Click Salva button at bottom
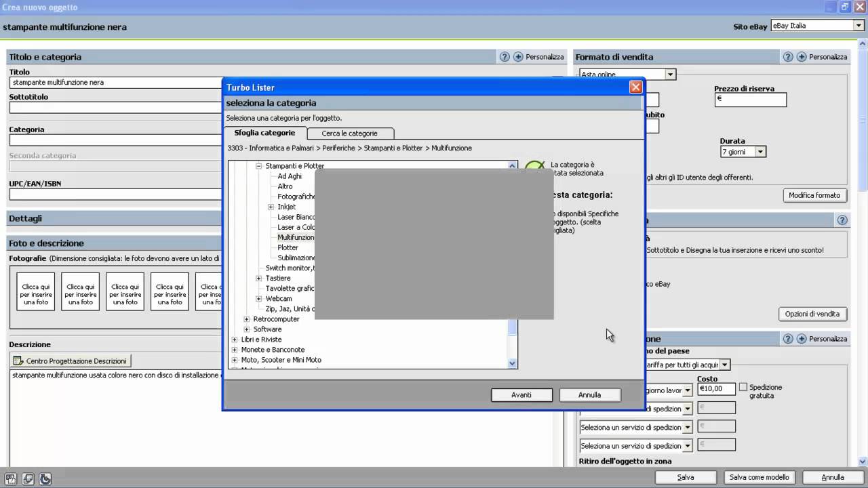 [x=686, y=477]
